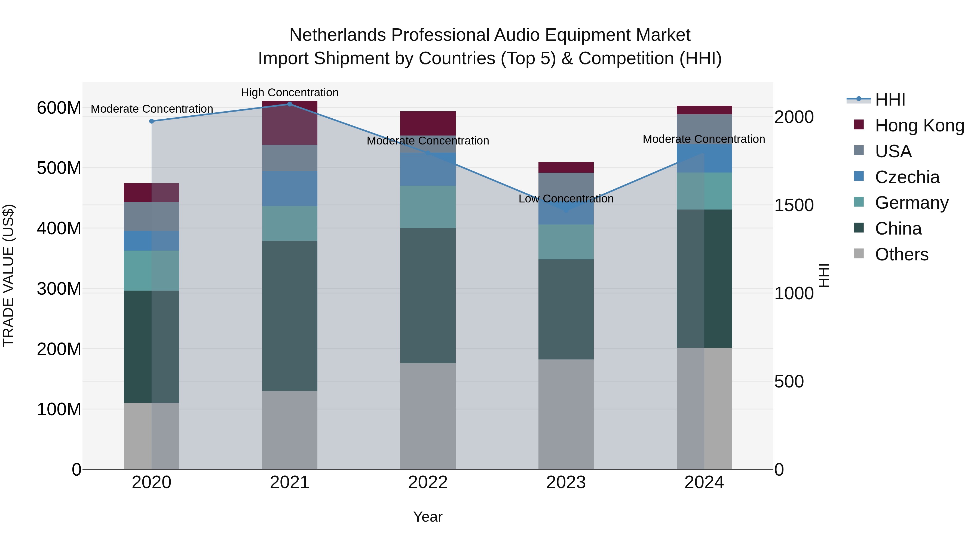Click the 2024 x-axis tick label
The height and width of the screenshot is (551, 980).
click(x=704, y=482)
